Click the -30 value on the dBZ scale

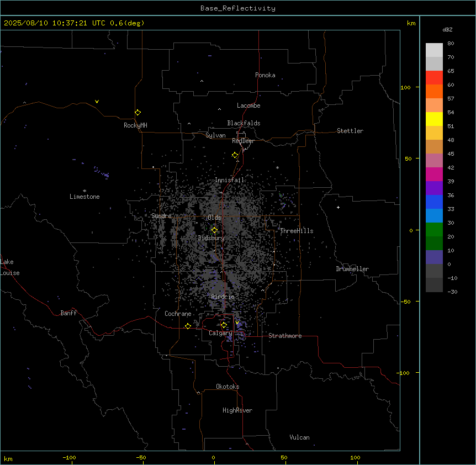pos(452,292)
